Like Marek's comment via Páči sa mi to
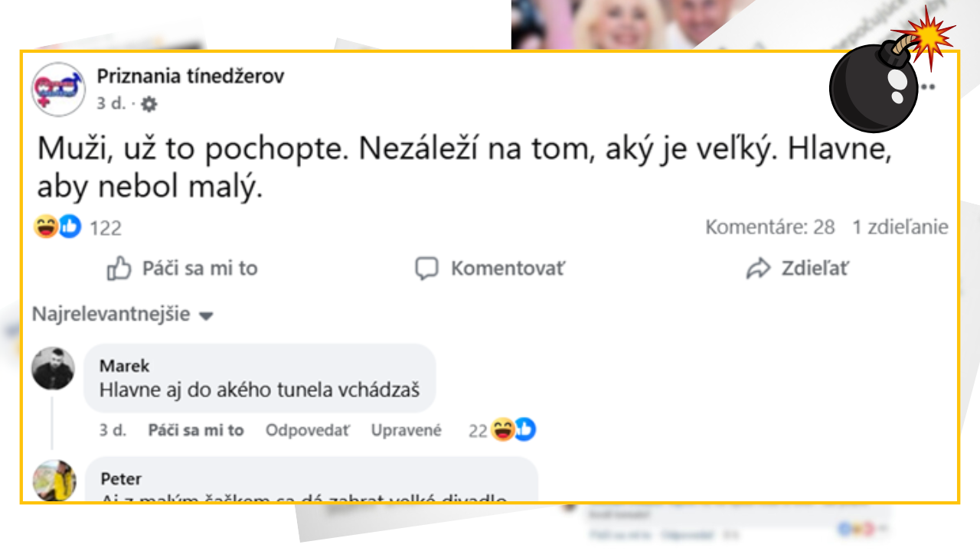Screen dimensions: 980x551 pos(196,430)
